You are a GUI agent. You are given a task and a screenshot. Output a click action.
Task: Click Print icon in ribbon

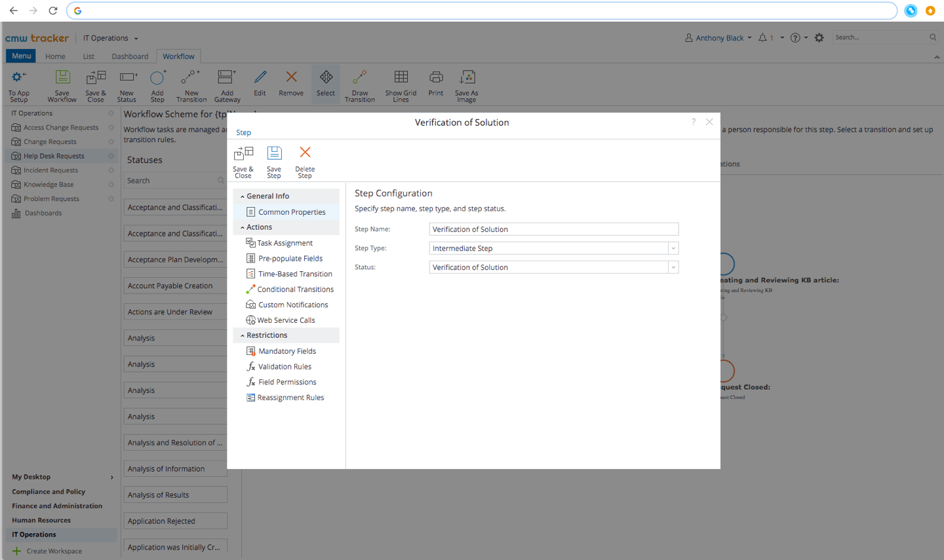(436, 77)
